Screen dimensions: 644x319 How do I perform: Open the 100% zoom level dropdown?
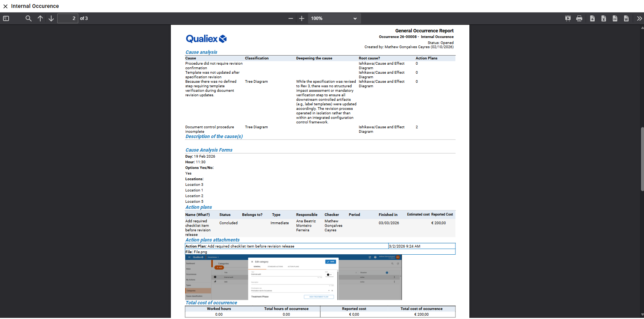pos(334,18)
